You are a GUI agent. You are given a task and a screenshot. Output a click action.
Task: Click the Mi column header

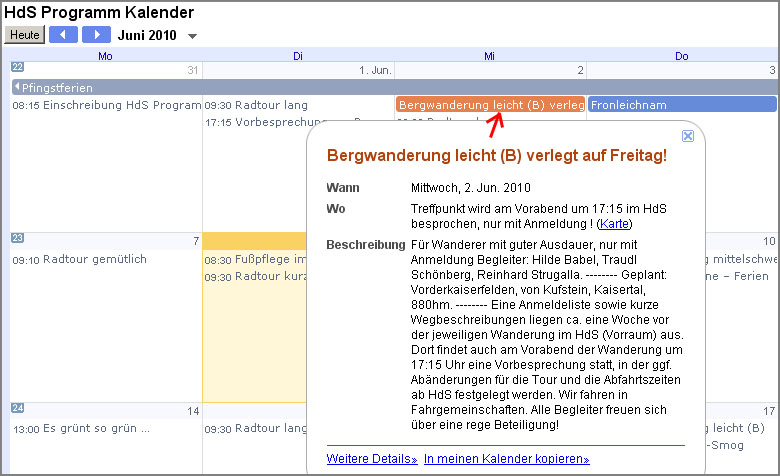coord(489,56)
